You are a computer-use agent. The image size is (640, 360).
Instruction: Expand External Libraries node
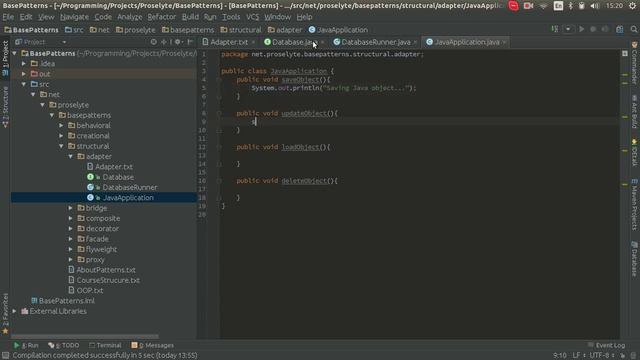(x=15, y=311)
